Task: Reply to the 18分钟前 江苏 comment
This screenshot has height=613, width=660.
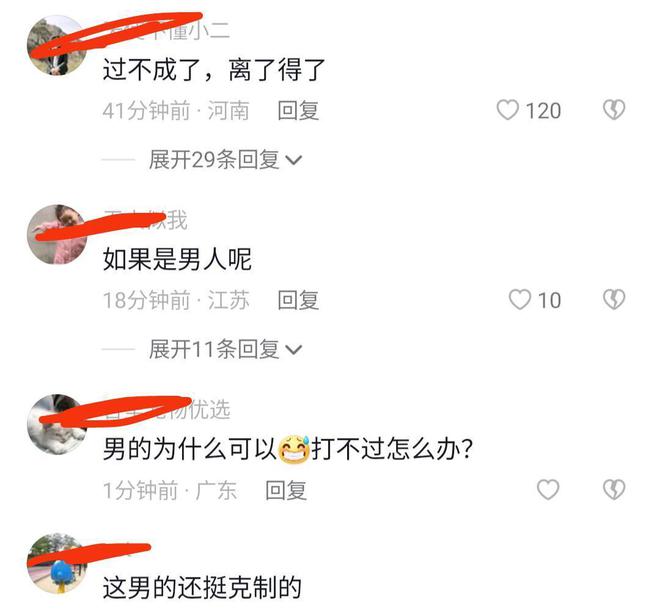Action: point(298,300)
